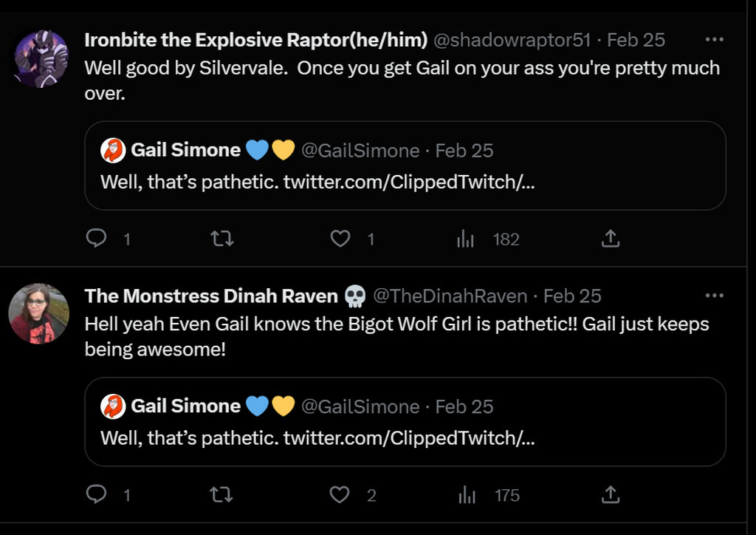View analytics showing 182 views

point(466,239)
